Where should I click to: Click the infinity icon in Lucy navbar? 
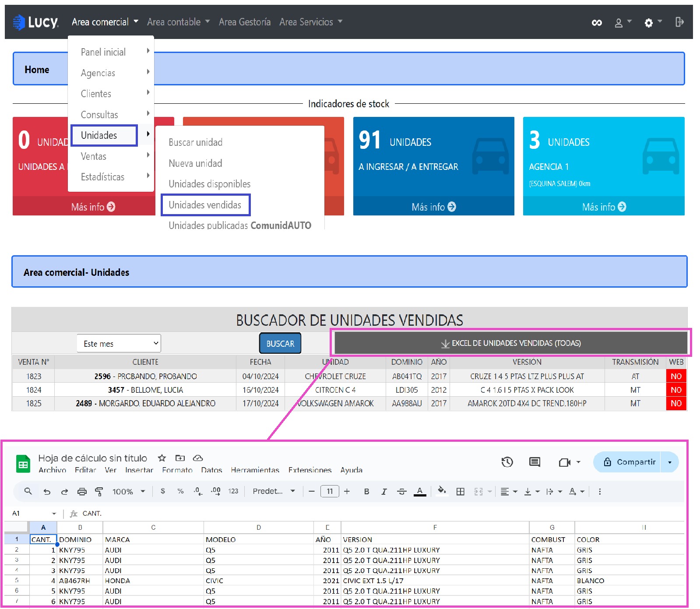coord(597,23)
